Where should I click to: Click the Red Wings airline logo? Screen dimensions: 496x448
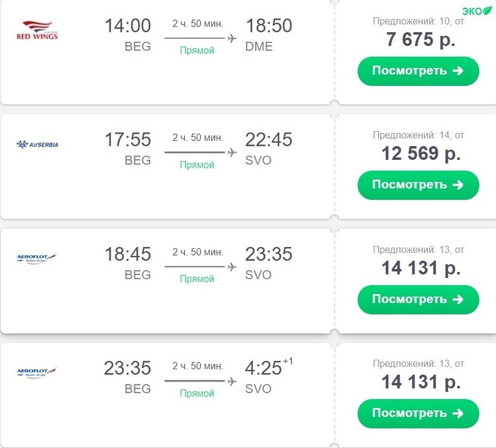click(37, 30)
